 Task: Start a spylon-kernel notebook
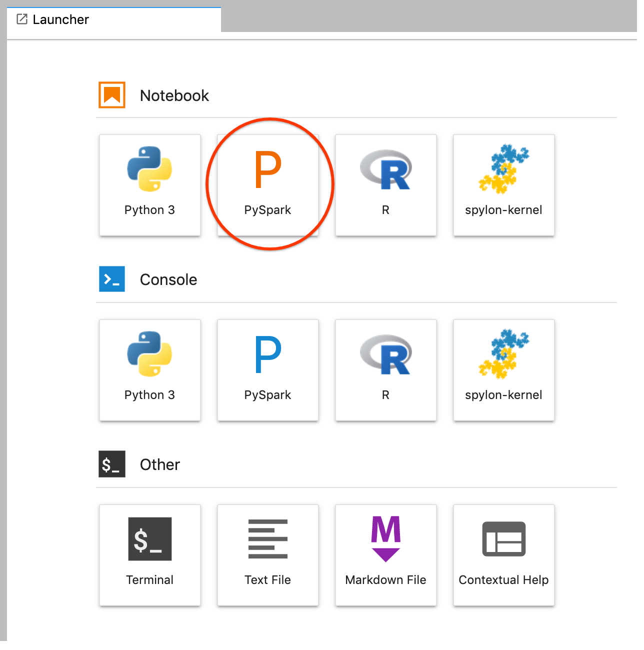503,184
